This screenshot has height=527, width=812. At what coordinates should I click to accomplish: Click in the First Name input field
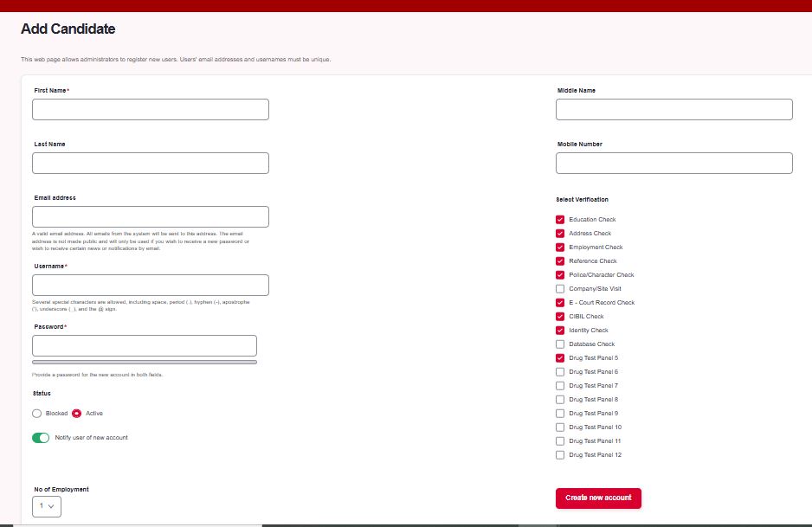150,108
